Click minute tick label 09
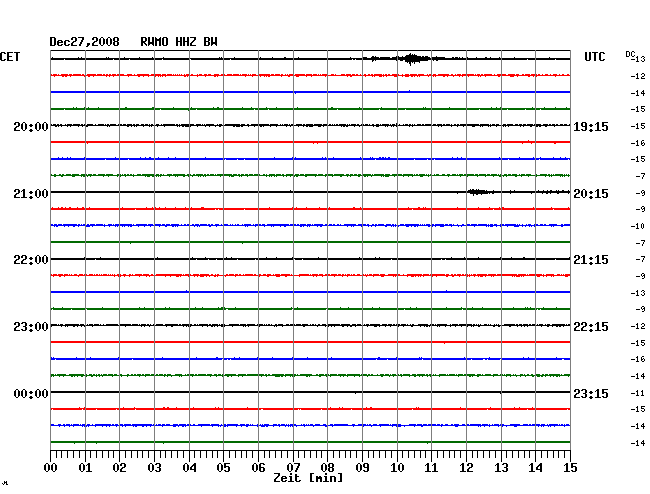Viewport: 650px width, 494px height. pos(362,468)
